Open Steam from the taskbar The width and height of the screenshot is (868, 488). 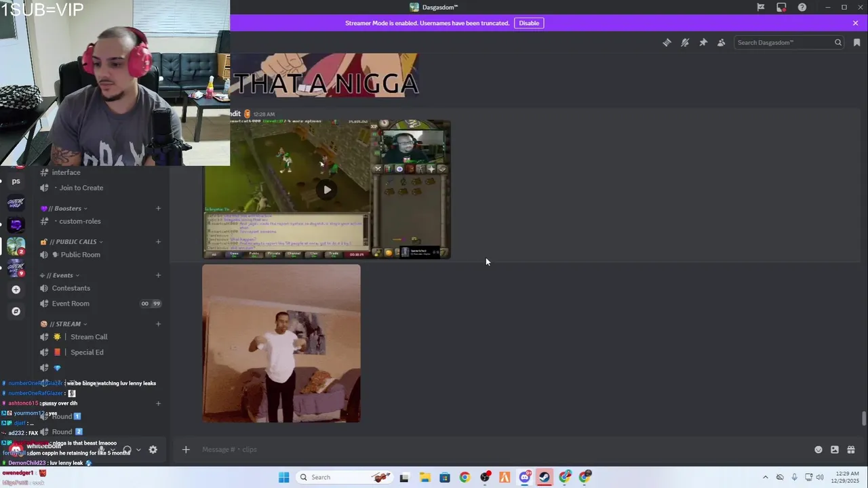click(545, 477)
